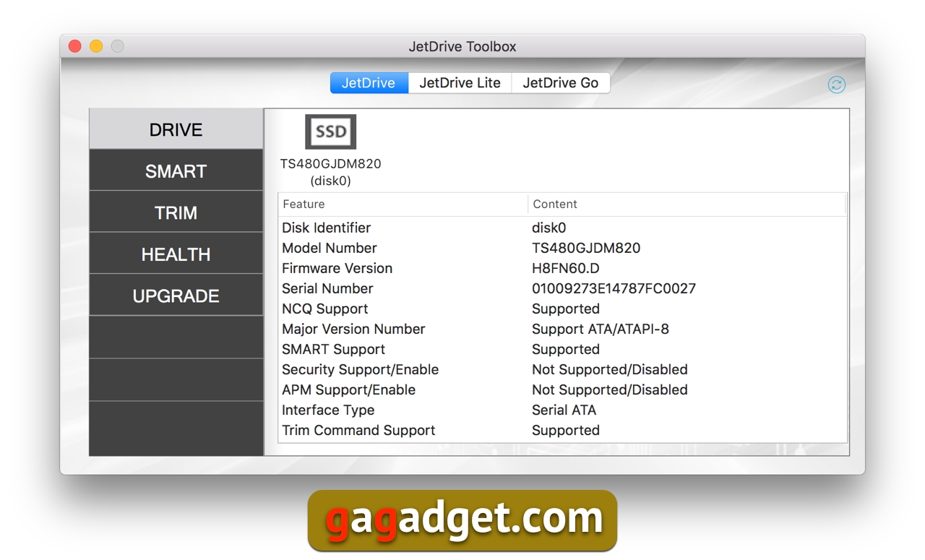Select the Model Number row
The image size is (925, 560).
pos(562,248)
